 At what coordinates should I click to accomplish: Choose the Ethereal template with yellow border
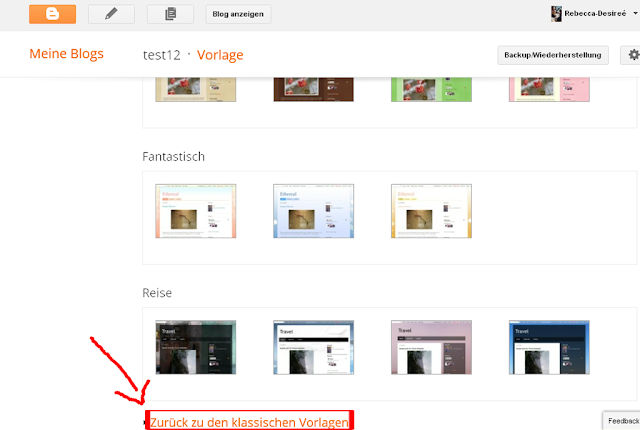point(431,211)
